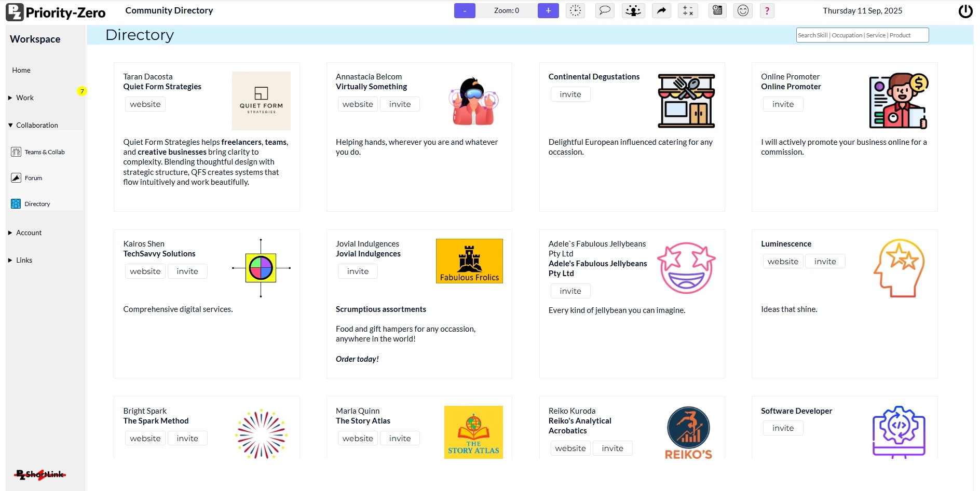The width and height of the screenshot is (980, 491).
Task: Click the Online Promoter profile image
Action: pos(899,101)
